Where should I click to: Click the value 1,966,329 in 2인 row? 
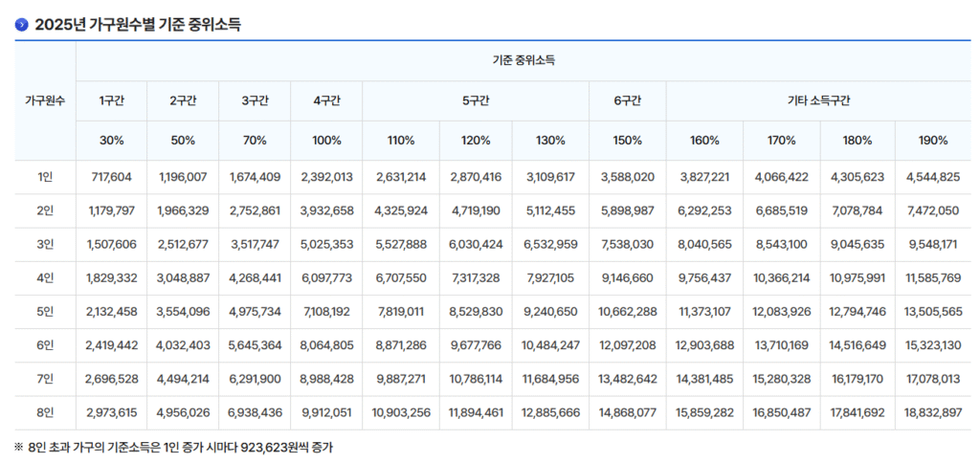[x=183, y=211]
